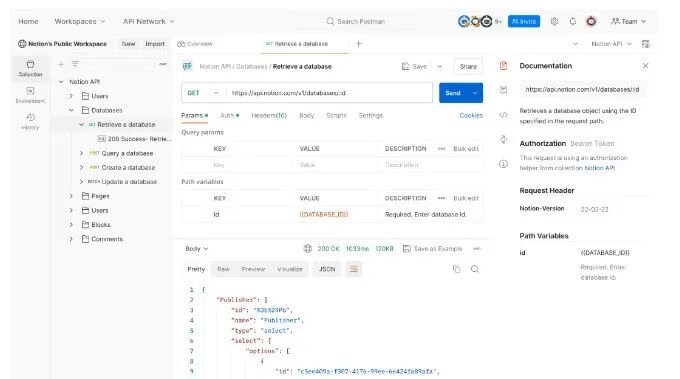
Task: Expand the Comments folder
Action: [72, 239]
